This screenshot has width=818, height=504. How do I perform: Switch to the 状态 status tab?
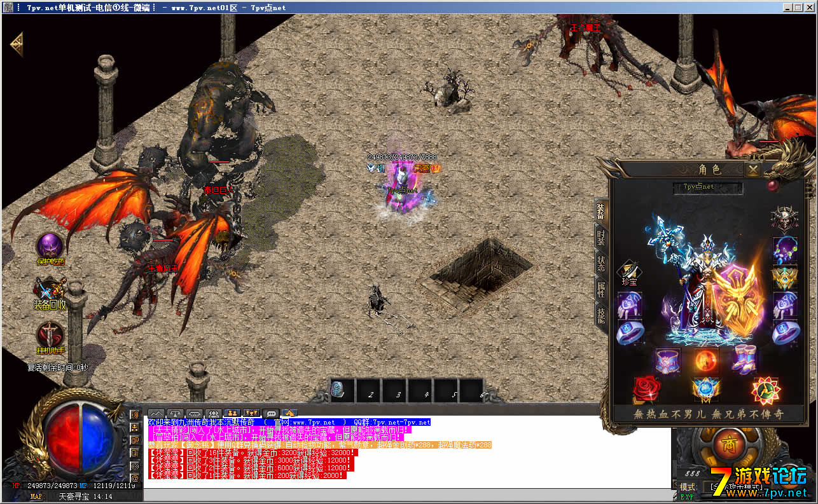[x=601, y=263]
